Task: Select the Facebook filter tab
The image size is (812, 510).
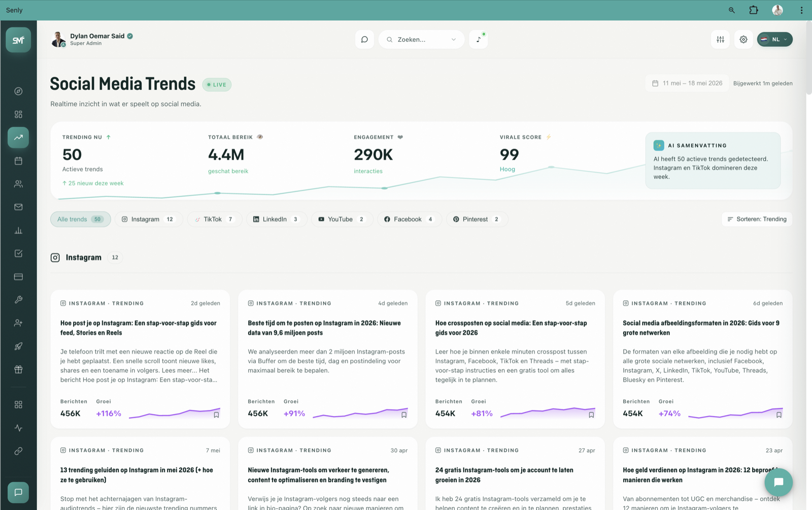Action: coord(409,219)
